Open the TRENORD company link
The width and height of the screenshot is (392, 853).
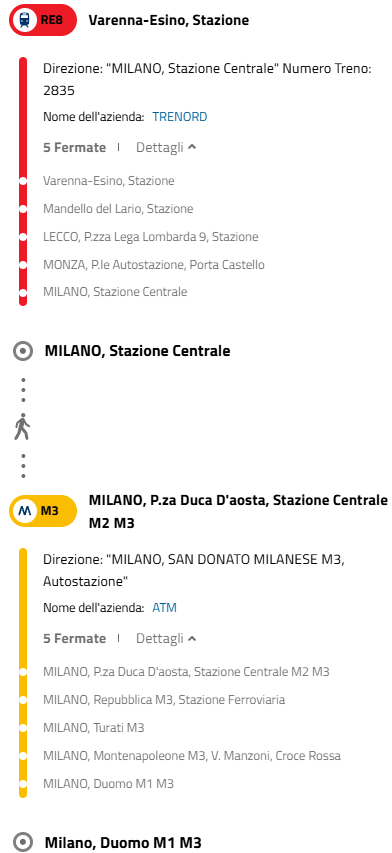click(x=179, y=117)
